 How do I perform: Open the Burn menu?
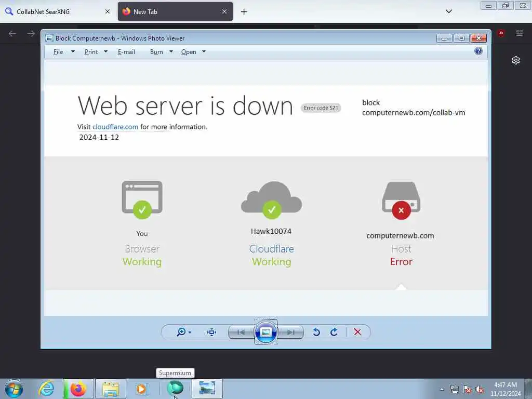[x=156, y=52]
